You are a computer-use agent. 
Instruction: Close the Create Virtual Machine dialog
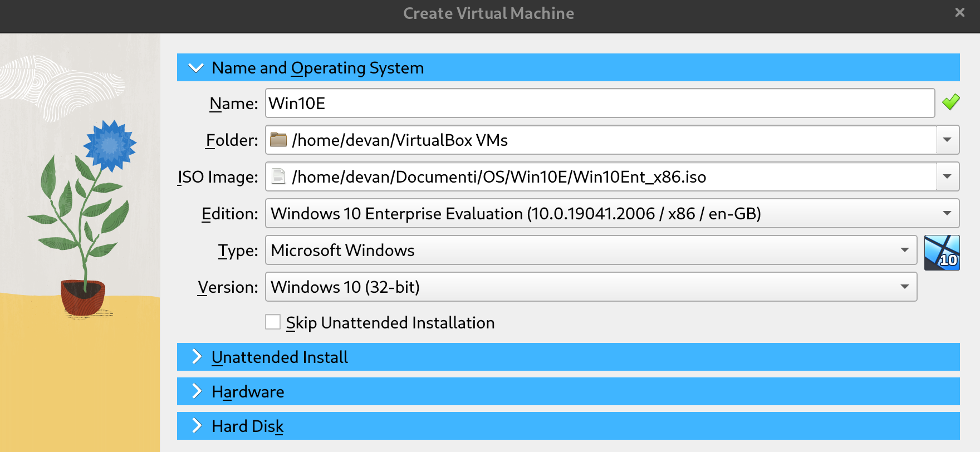click(x=959, y=12)
